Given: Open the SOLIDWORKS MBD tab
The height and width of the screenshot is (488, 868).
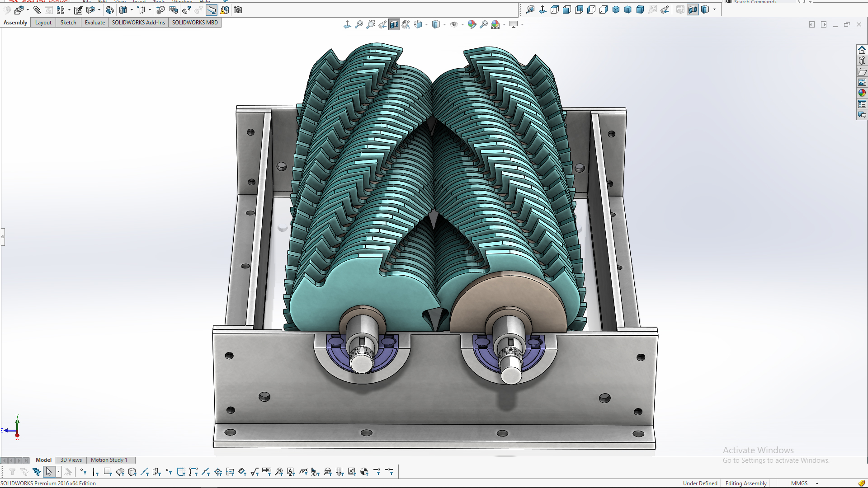Looking at the screenshot, I should pyautogui.click(x=195, y=23).
